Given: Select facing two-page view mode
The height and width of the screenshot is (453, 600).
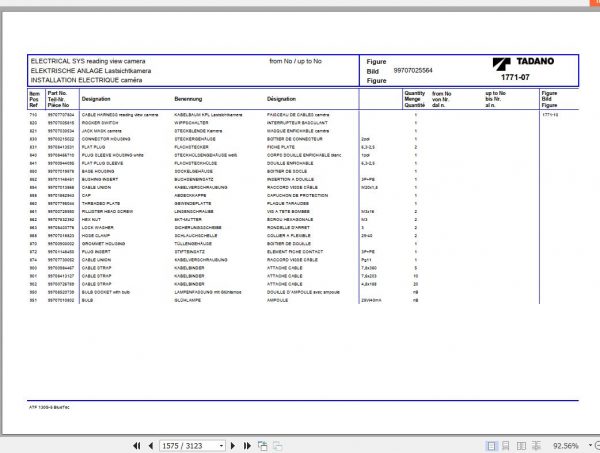Looking at the screenshot, I should (x=521, y=446).
